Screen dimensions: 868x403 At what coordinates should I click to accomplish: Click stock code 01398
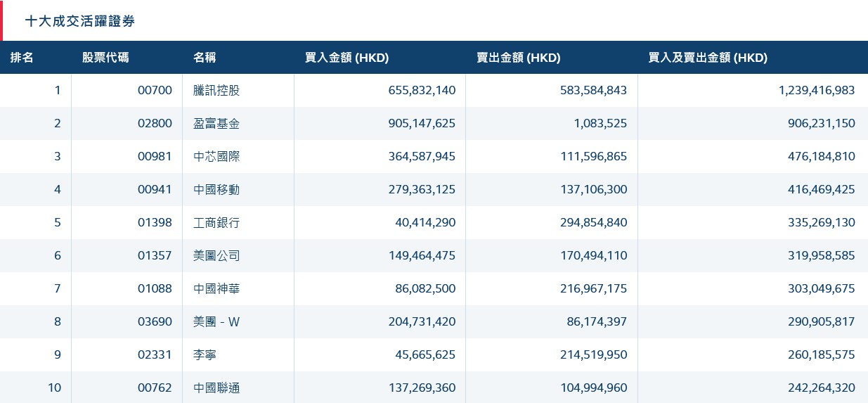155,222
